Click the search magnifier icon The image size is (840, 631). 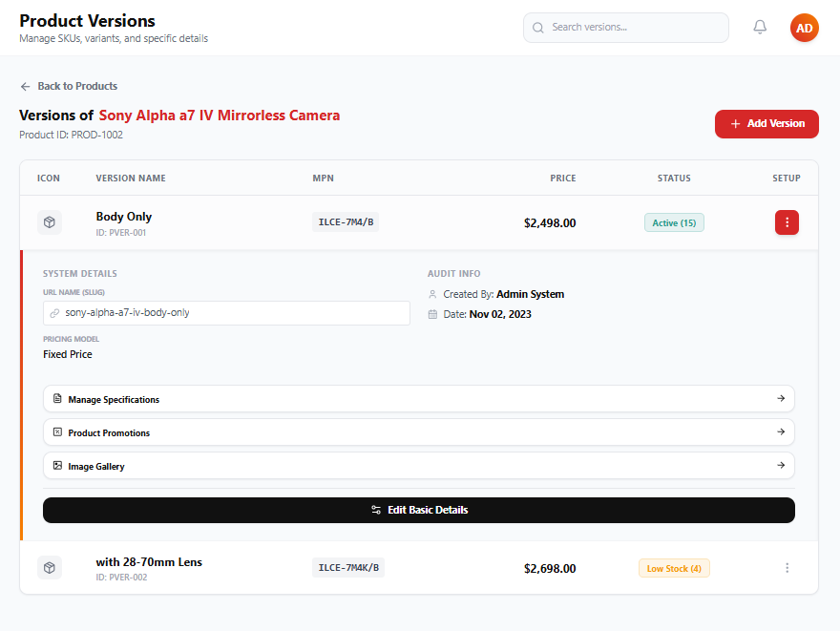coord(537,28)
